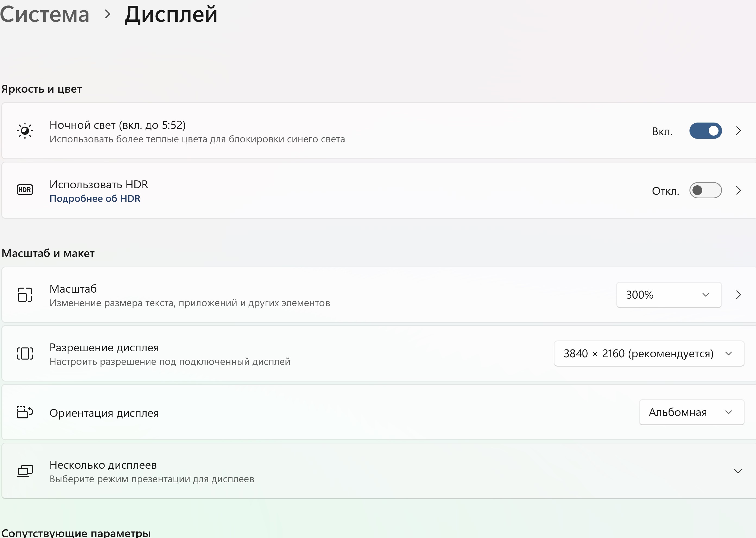Screen dimensions: 756x538
Task: Open custom scaling via Масштаб row chevron
Action: click(x=738, y=295)
